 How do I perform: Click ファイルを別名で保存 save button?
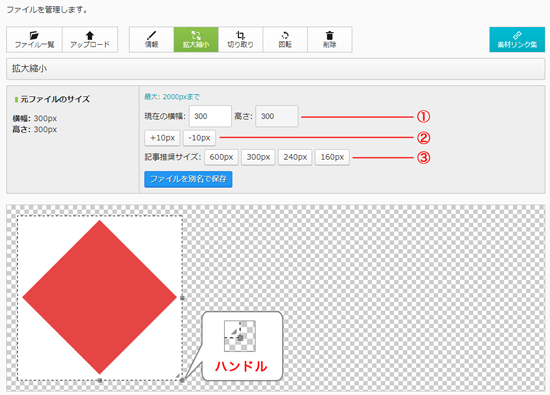(188, 179)
